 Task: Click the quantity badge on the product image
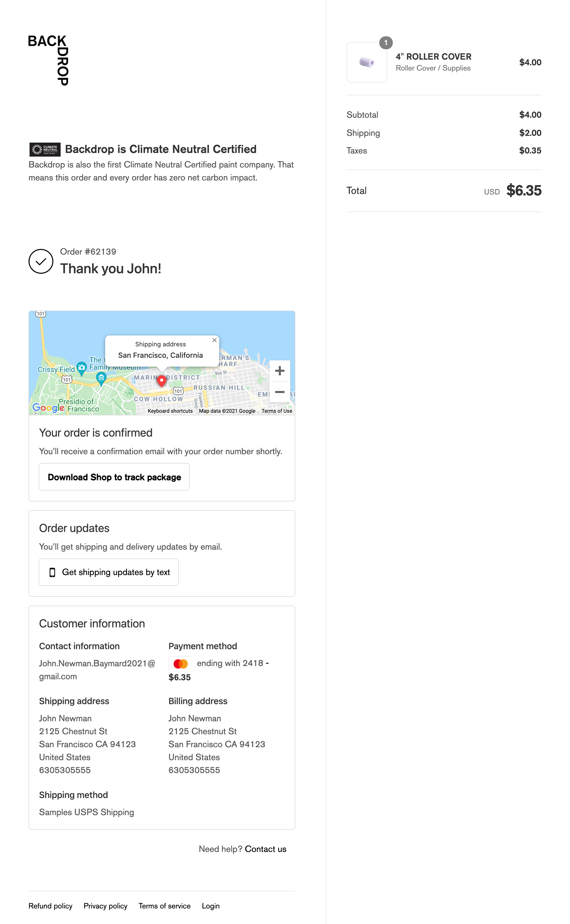click(x=386, y=43)
